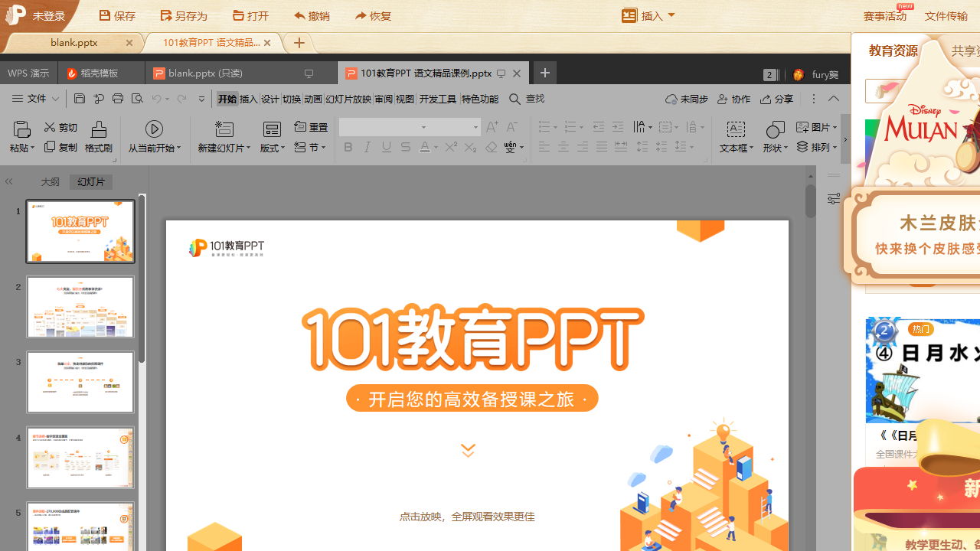This screenshot has width=980, height=551.
Task: Click the increase indent icon
Action: [x=617, y=127]
